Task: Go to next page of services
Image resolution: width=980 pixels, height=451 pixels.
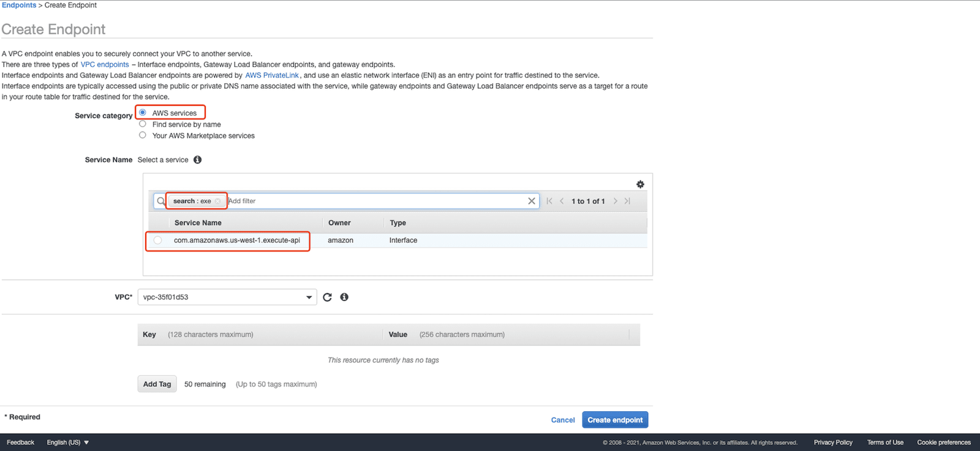Action: point(616,201)
